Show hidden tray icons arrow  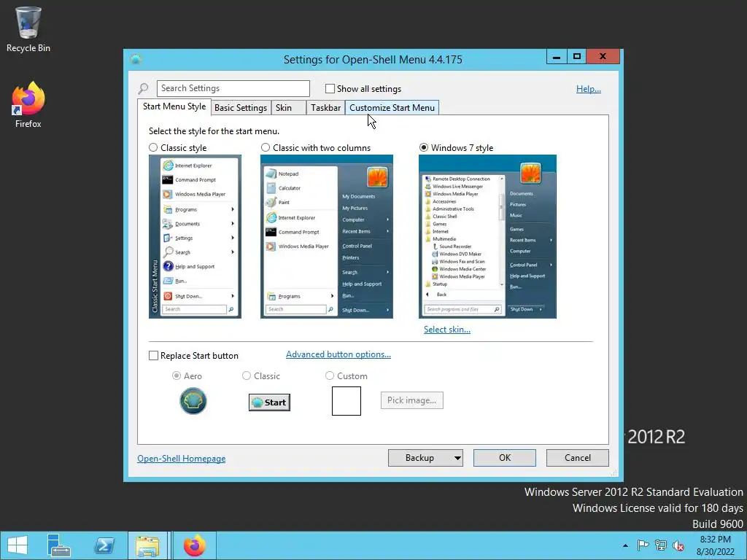pyautogui.click(x=625, y=545)
